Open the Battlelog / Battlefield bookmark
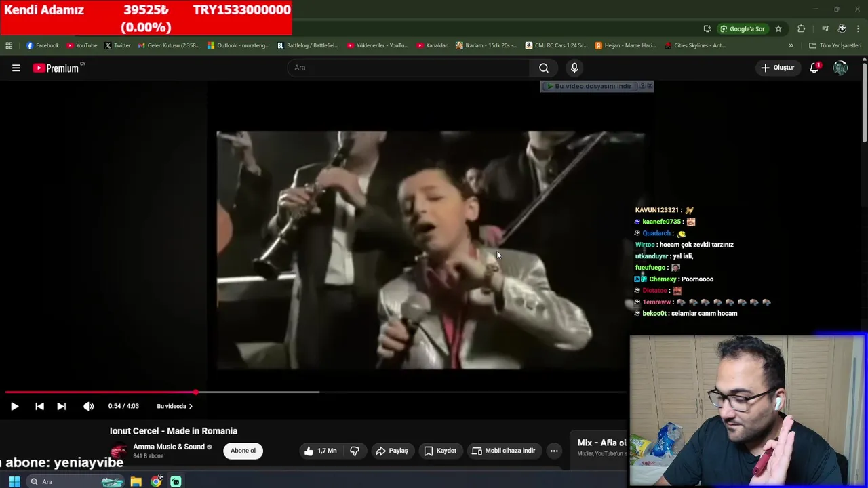Screen dimensions: 868x488 pos(308,45)
